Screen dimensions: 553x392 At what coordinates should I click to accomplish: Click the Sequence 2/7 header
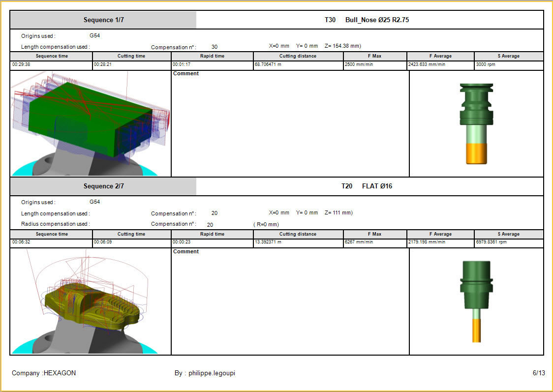click(x=103, y=186)
